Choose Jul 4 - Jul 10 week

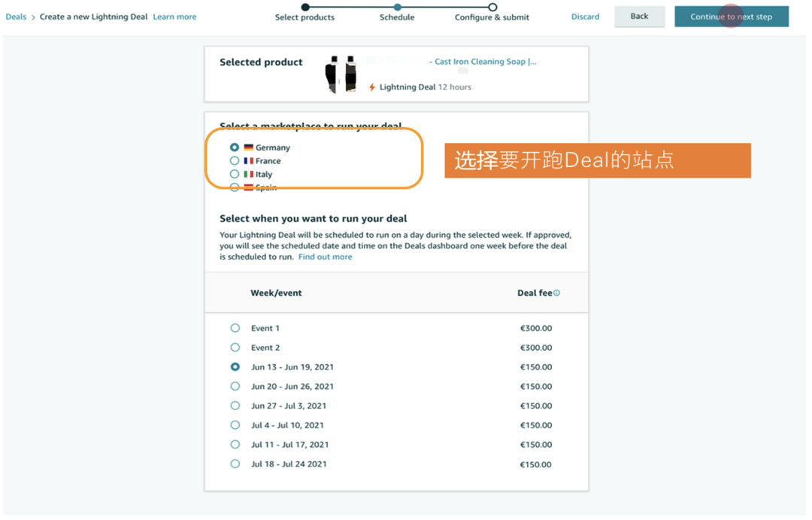(x=235, y=425)
